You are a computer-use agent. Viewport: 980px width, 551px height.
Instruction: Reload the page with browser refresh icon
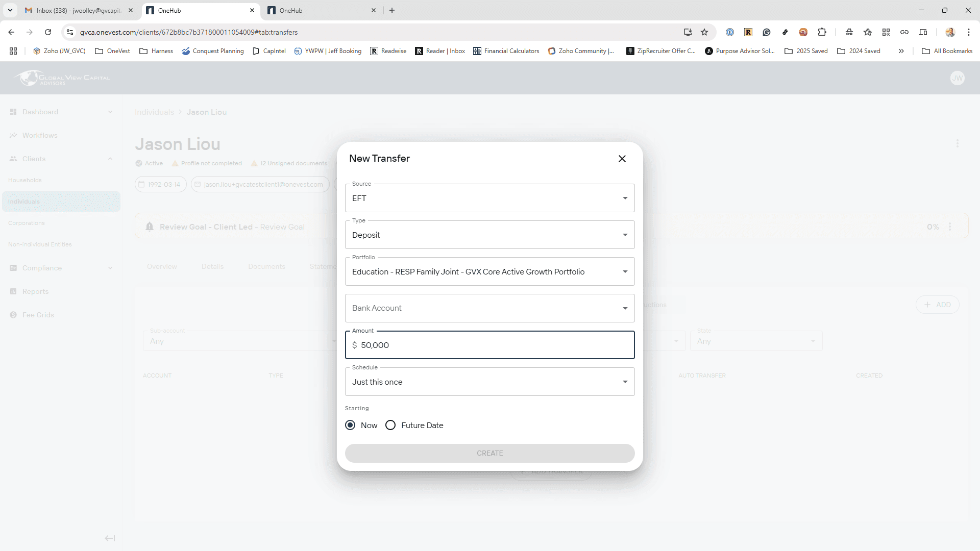(48, 32)
